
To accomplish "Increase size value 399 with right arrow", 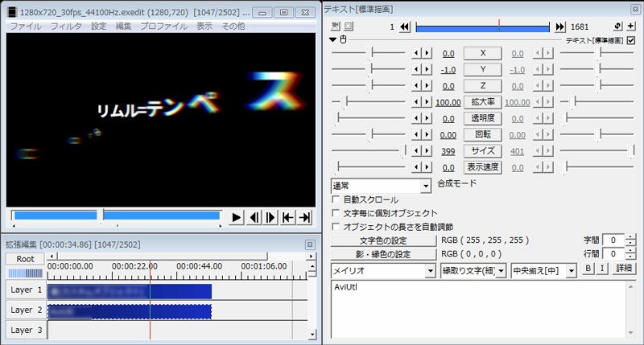I will (x=427, y=151).
